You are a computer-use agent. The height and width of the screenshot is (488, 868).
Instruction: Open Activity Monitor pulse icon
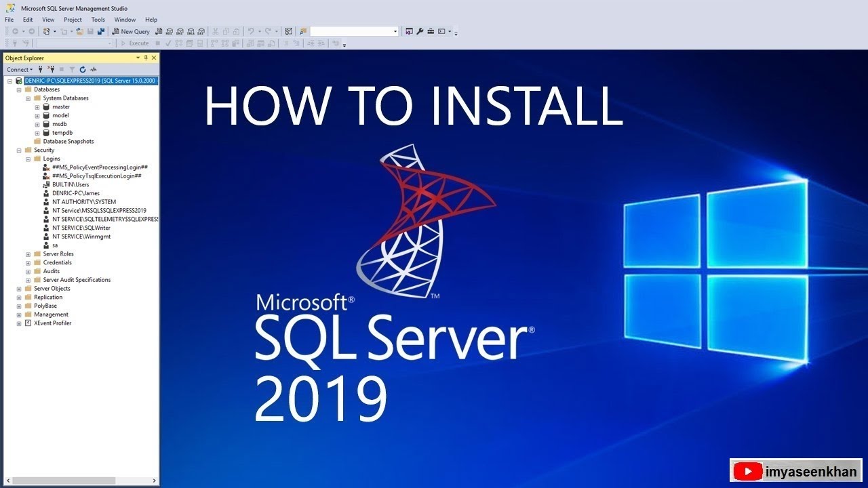94,69
